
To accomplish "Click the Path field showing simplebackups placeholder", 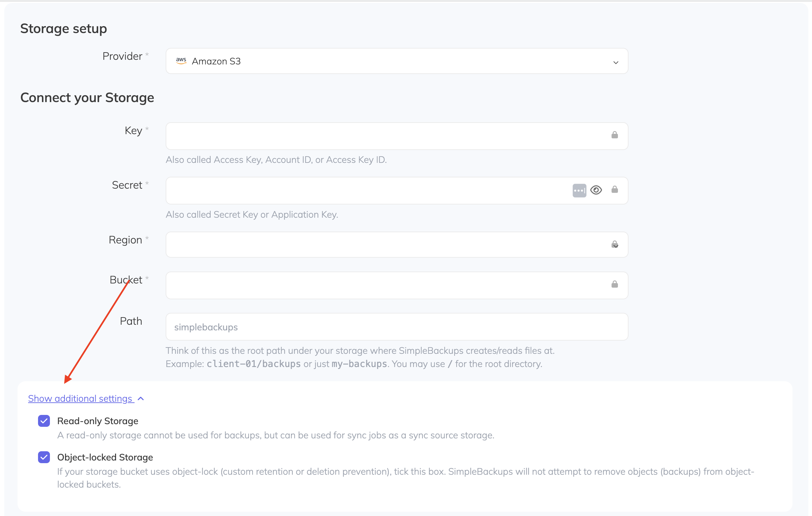I will click(371, 326).
